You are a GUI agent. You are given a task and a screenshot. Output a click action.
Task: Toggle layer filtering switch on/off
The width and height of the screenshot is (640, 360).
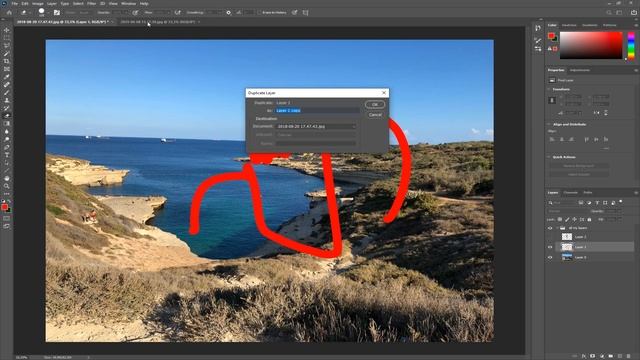point(620,202)
